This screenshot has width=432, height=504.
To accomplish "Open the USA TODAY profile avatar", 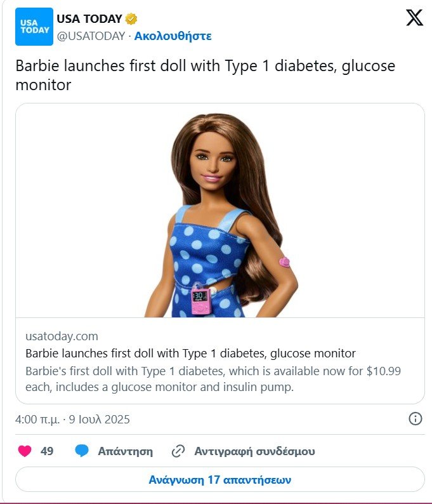I will click(x=34, y=27).
